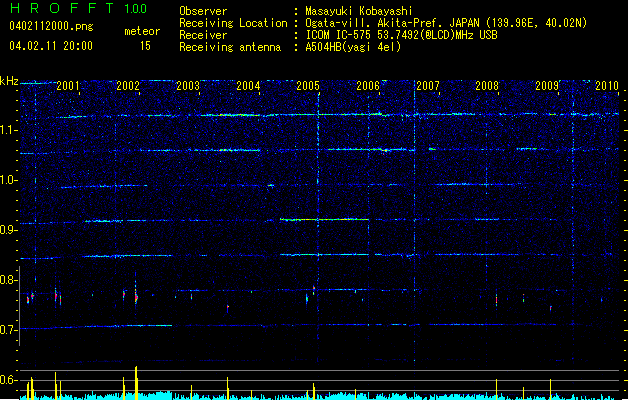The width and height of the screenshot is (629, 400).
Task: Click the 2003 time marker
Action: pos(188,86)
